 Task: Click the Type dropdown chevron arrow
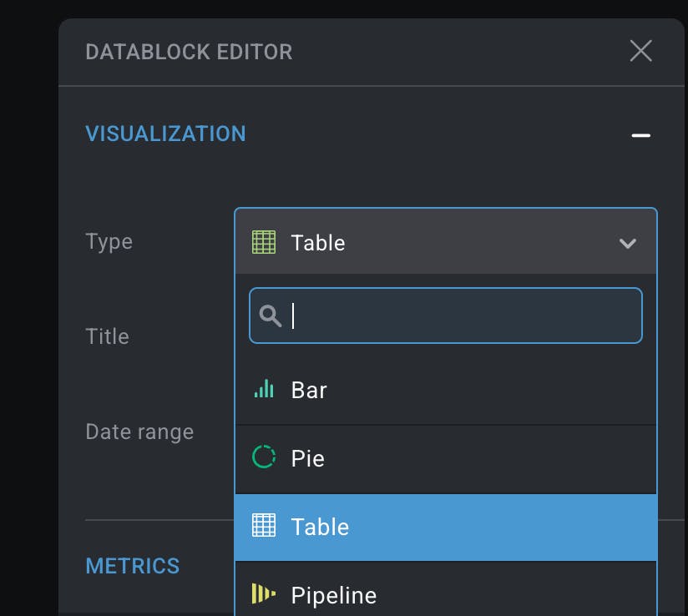627,243
